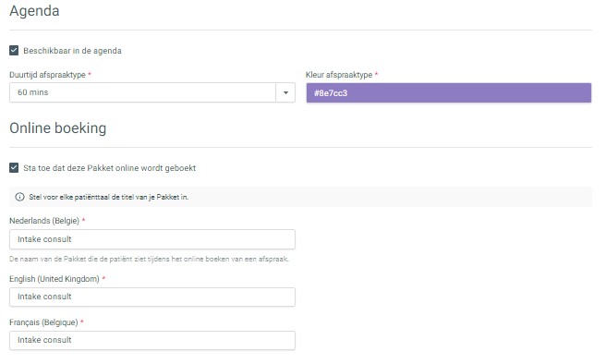Click the helper text under Nederlands field

click(149, 259)
